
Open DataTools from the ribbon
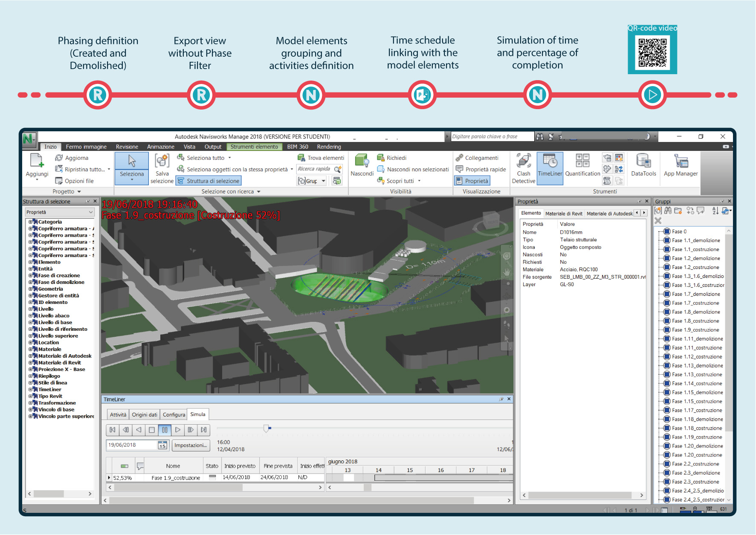(643, 165)
